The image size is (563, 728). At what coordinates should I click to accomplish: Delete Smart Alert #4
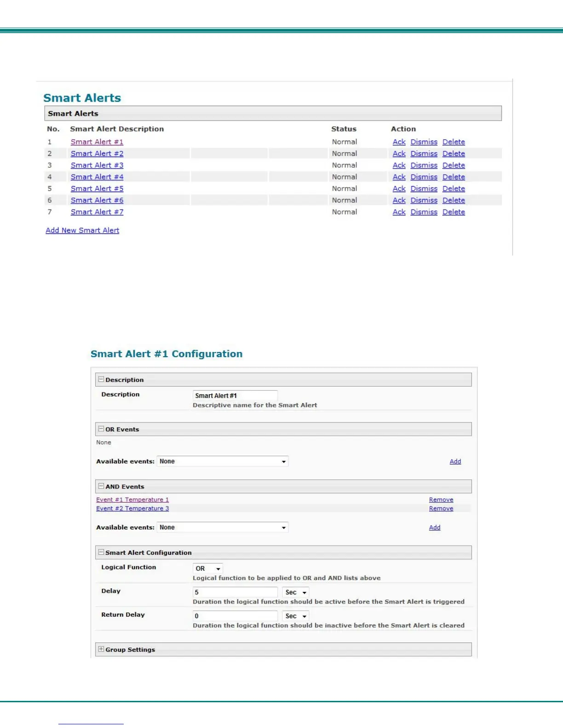[x=454, y=177]
